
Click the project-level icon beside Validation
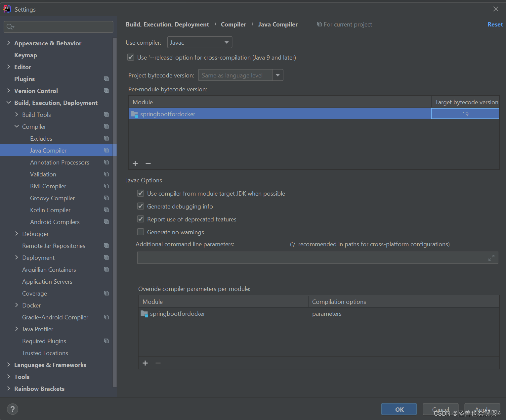(x=106, y=174)
